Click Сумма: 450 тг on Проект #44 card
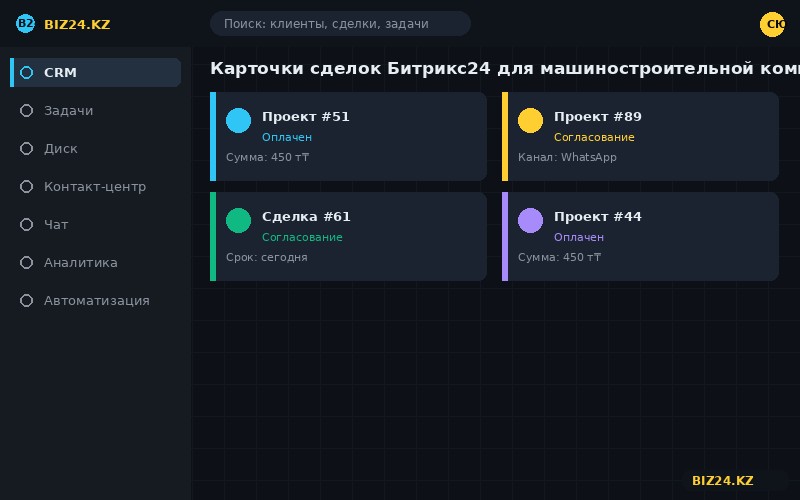 [x=559, y=257]
